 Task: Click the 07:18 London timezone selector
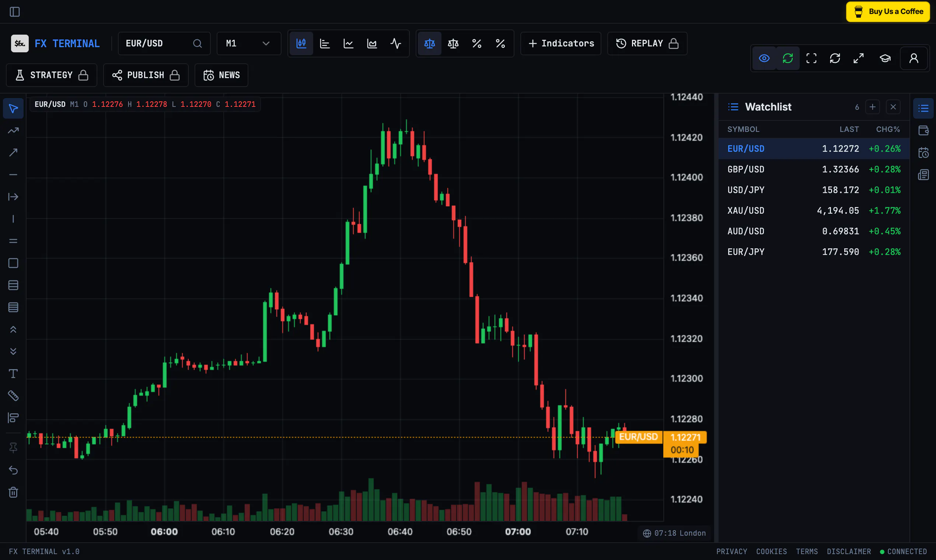(674, 533)
